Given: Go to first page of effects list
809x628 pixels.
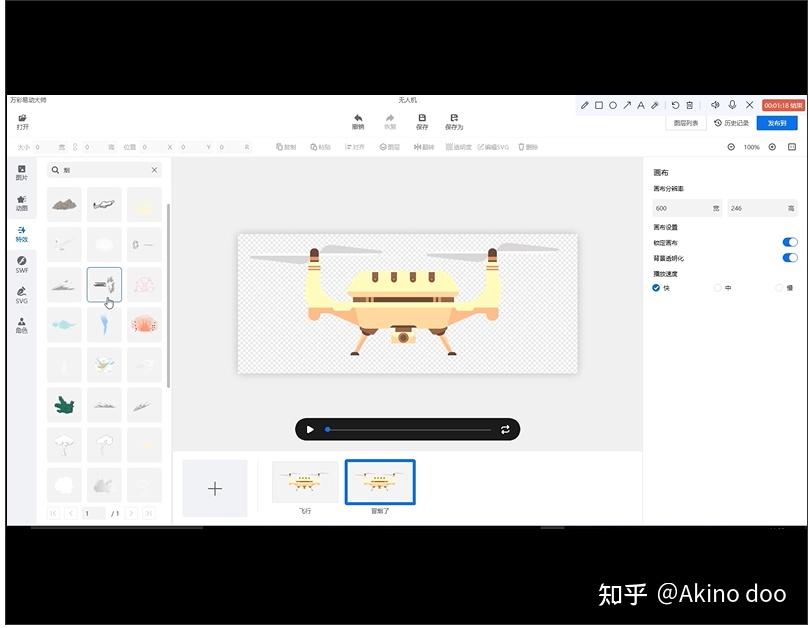Looking at the screenshot, I should [x=53, y=513].
